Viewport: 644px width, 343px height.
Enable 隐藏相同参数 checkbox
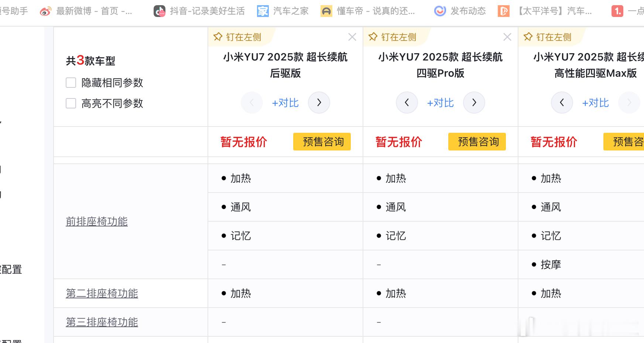pyautogui.click(x=71, y=83)
